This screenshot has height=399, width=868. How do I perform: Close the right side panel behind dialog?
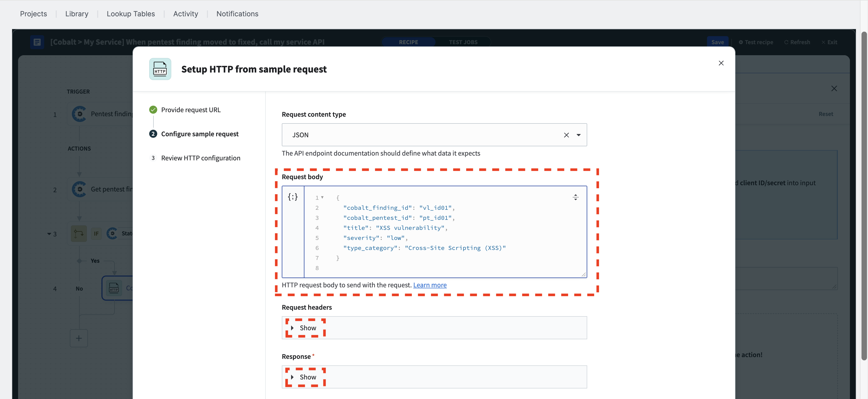[x=834, y=89]
